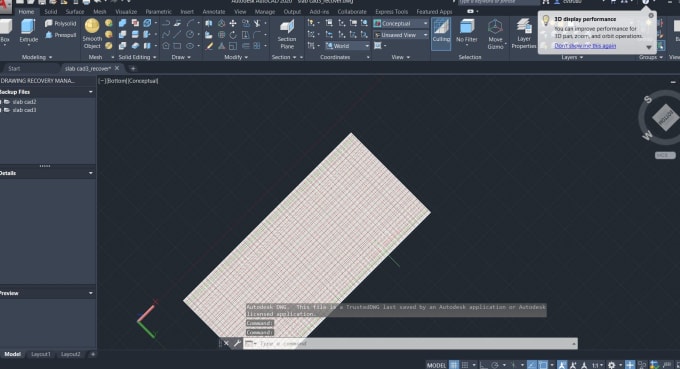Open the Unsaved View dropdown
This screenshot has width=680, height=369.
401,35
